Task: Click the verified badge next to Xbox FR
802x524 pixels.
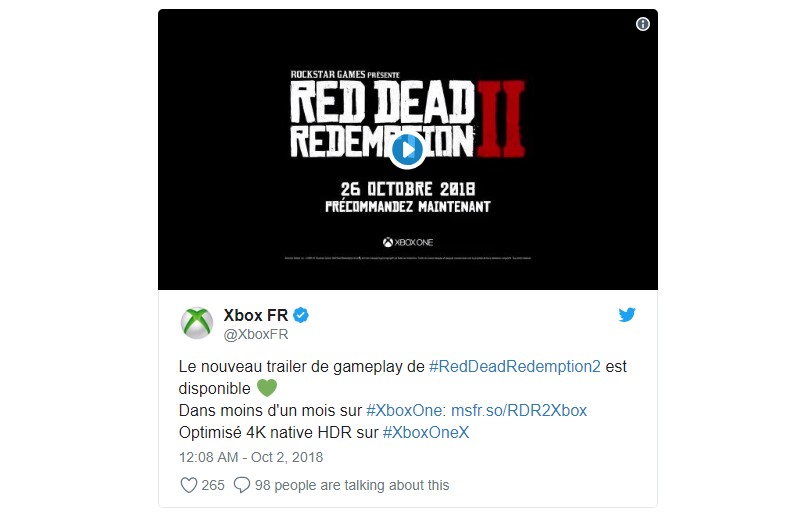Action: point(301,315)
